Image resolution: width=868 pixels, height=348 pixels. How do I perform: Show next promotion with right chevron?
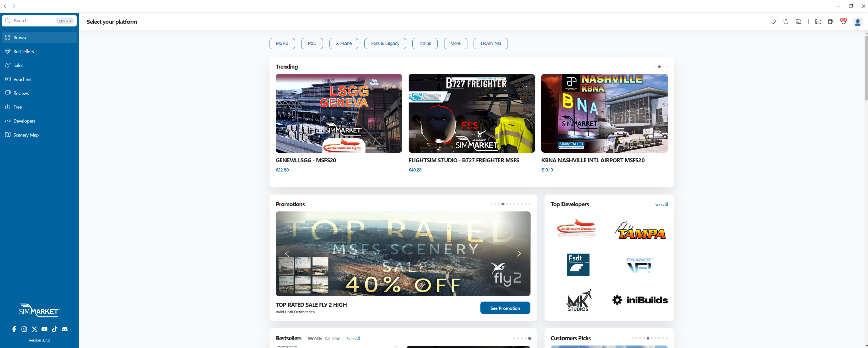(x=519, y=254)
